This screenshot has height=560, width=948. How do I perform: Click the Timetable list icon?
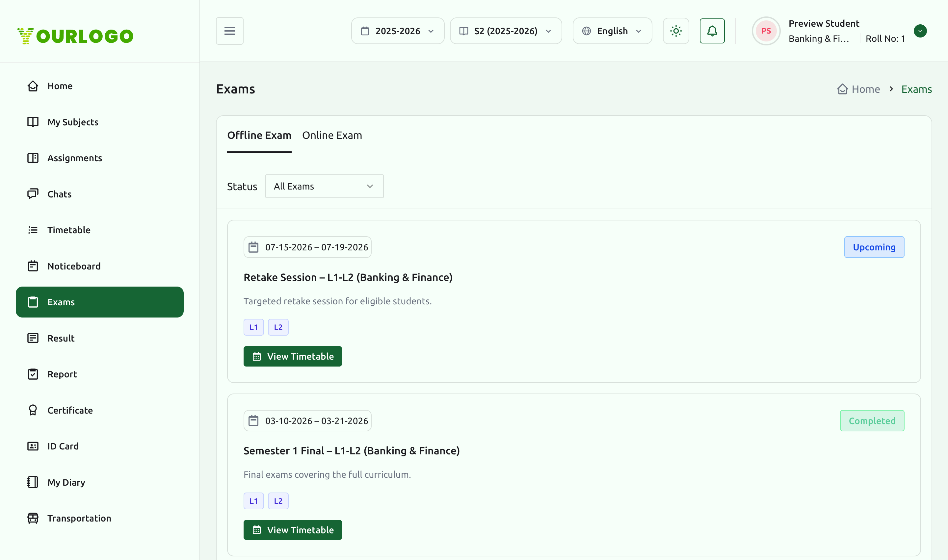point(33,230)
